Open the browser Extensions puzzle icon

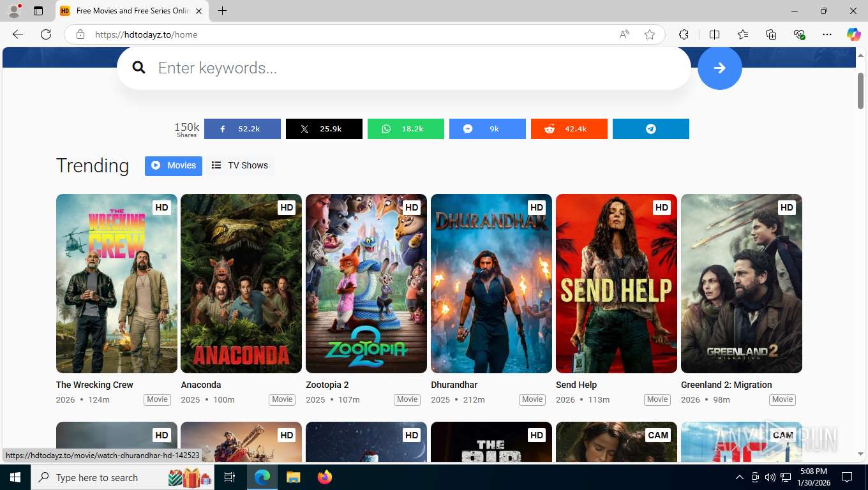[684, 34]
